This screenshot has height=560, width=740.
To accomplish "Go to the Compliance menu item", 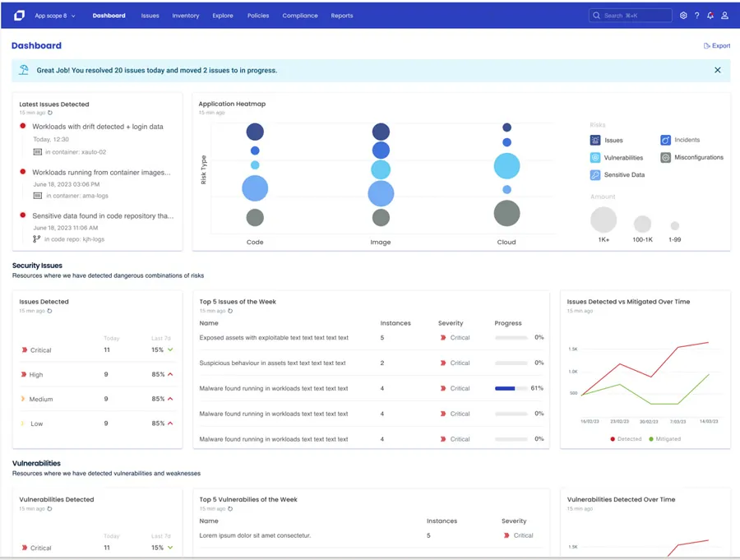I will [x=299, y=16].
